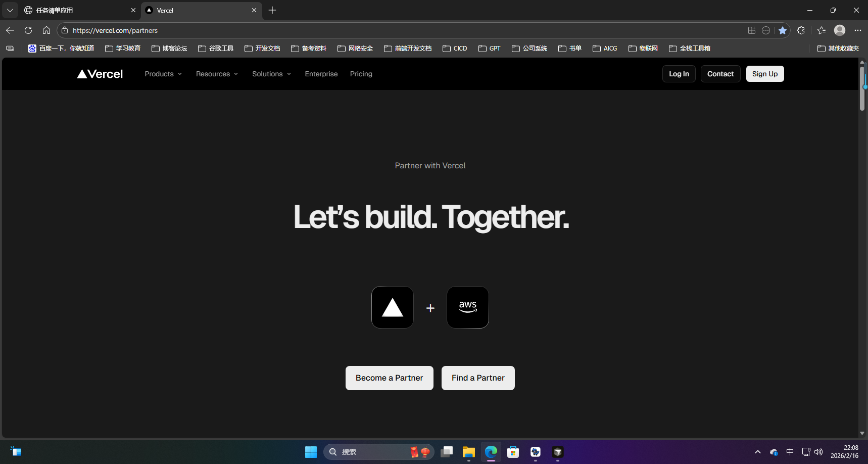The width and height of the screenshot is (868, 464).
Task: Click the Vercel triangle tile
Action: pos(393,307)
